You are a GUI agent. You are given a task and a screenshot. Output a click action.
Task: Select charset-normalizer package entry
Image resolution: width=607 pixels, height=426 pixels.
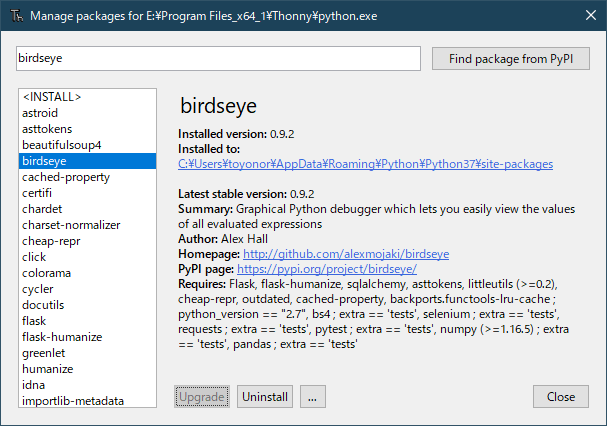[70, 225]
